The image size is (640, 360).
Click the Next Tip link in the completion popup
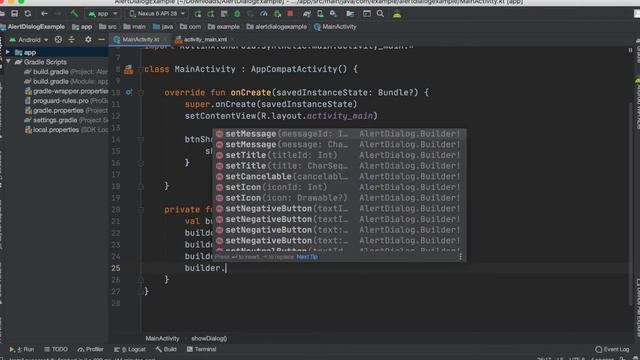click(x=307, y=257)
